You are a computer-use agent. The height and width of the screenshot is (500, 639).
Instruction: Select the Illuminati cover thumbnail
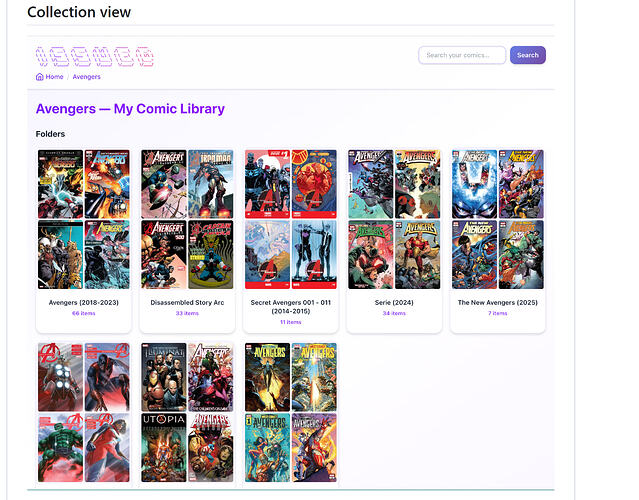click(164, 377)
